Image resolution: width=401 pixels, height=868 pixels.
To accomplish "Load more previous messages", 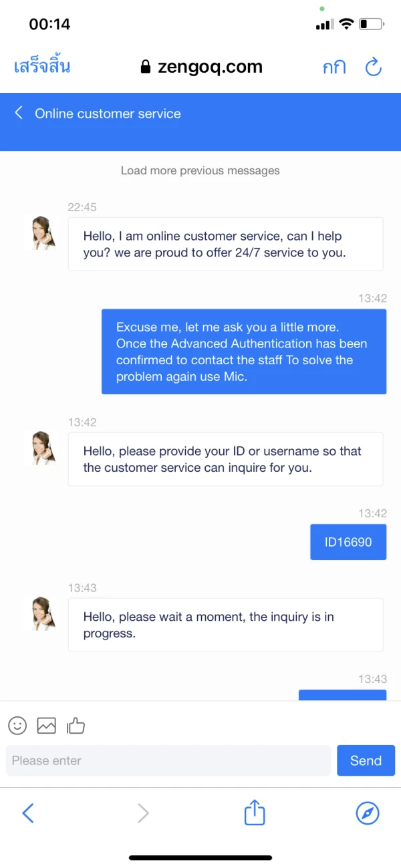I will pos(200,170).
